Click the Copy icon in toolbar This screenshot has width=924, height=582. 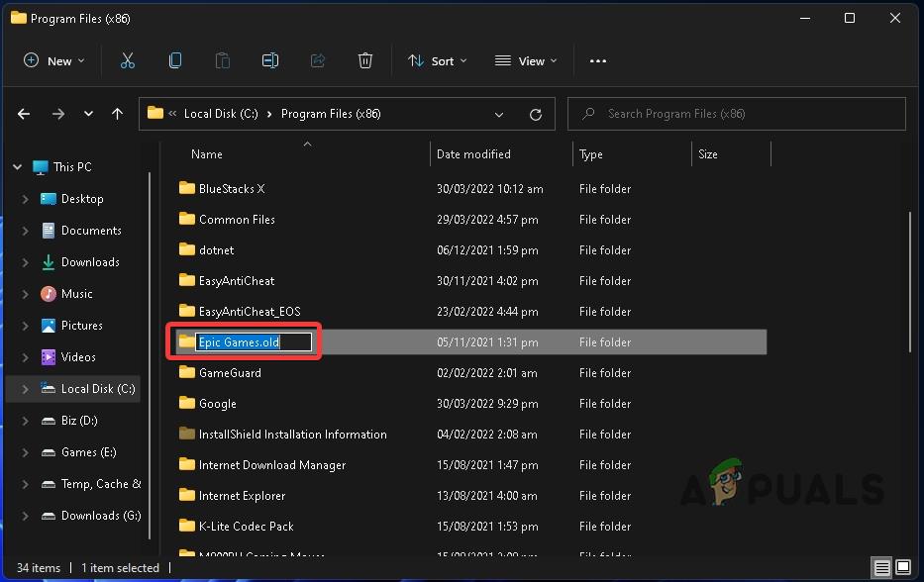(x=175, y=60)
